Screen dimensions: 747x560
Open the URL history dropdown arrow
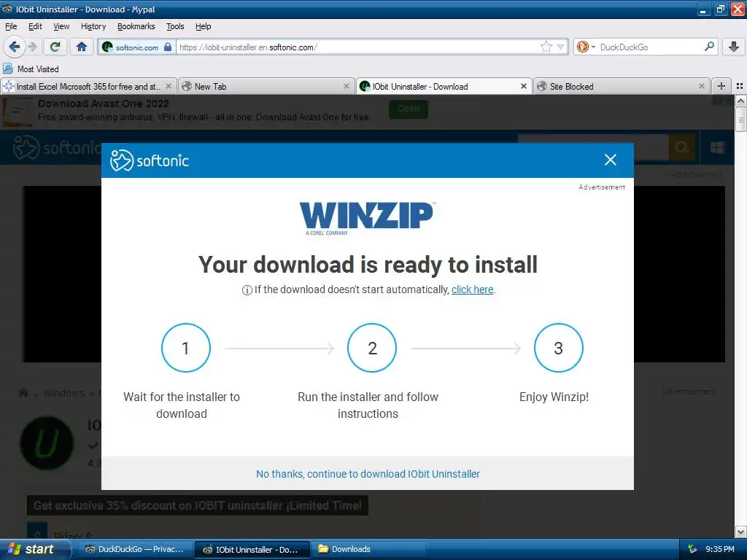(561, 47)
